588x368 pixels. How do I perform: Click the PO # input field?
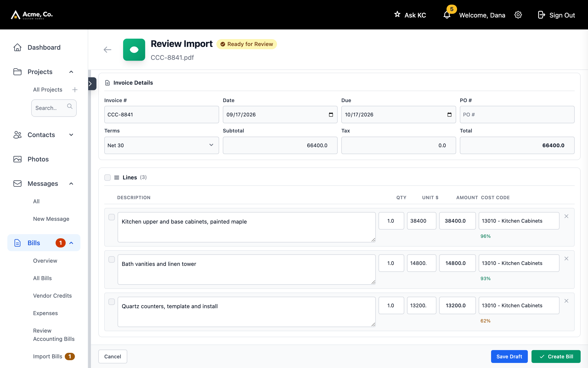(x=517, y=115)
